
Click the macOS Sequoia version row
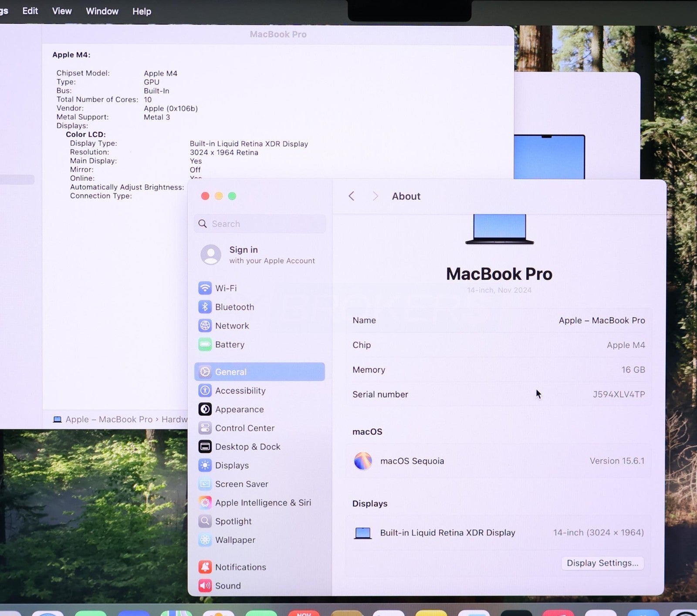(498, 461)
